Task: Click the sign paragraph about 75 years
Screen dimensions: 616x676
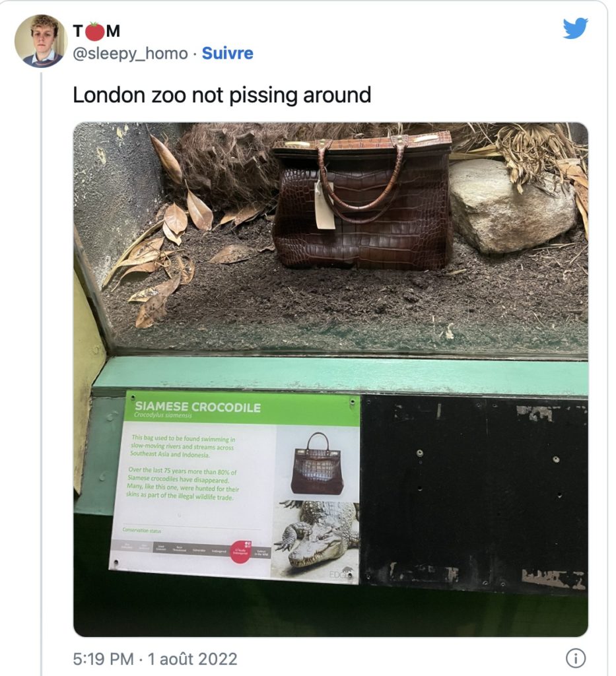Action: pos(183,484)
